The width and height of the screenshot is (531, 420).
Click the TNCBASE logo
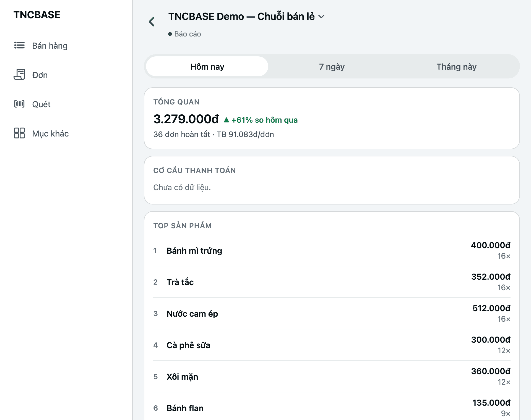(37, 15)
